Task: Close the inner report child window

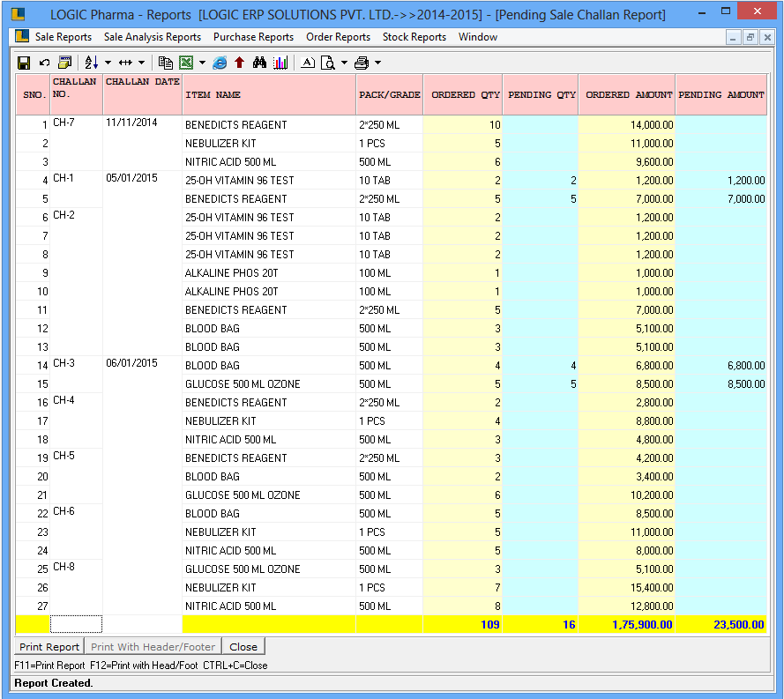Action: click(x=767, y=38)
